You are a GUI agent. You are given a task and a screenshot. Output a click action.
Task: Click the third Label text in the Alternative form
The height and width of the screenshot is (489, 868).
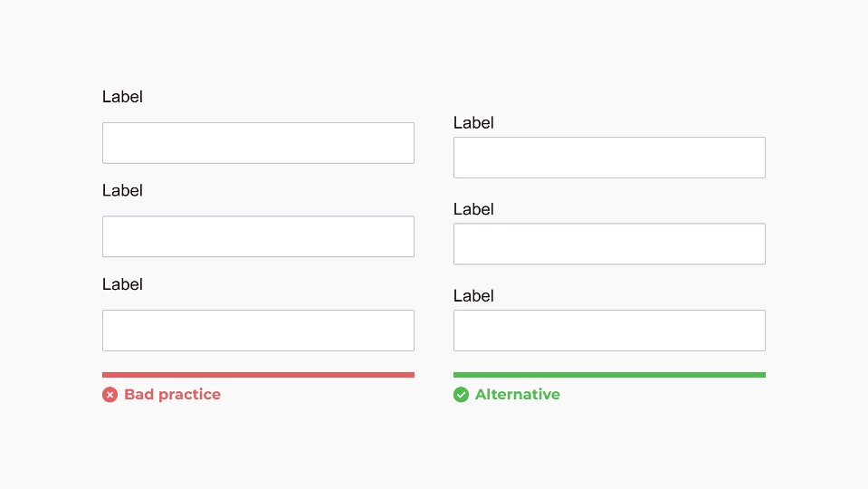[x=473, y=296]
